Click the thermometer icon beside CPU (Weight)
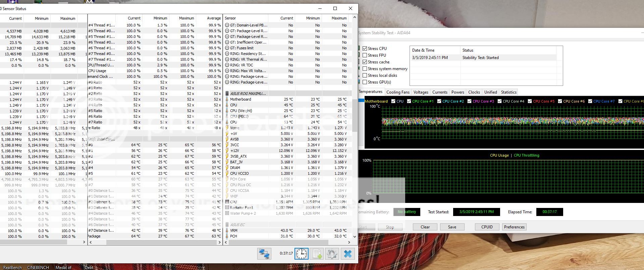Screen dimensions: 644x270 point(227,111)
